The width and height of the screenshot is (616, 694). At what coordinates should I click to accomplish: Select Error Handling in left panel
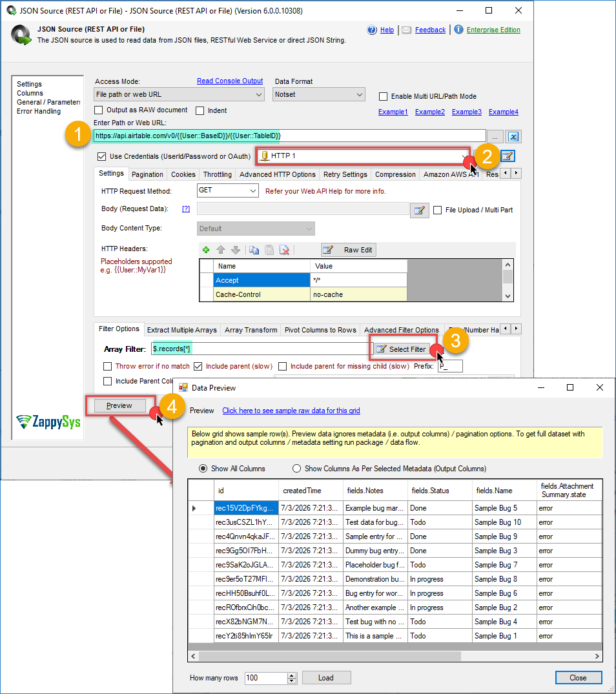point(39,111)
